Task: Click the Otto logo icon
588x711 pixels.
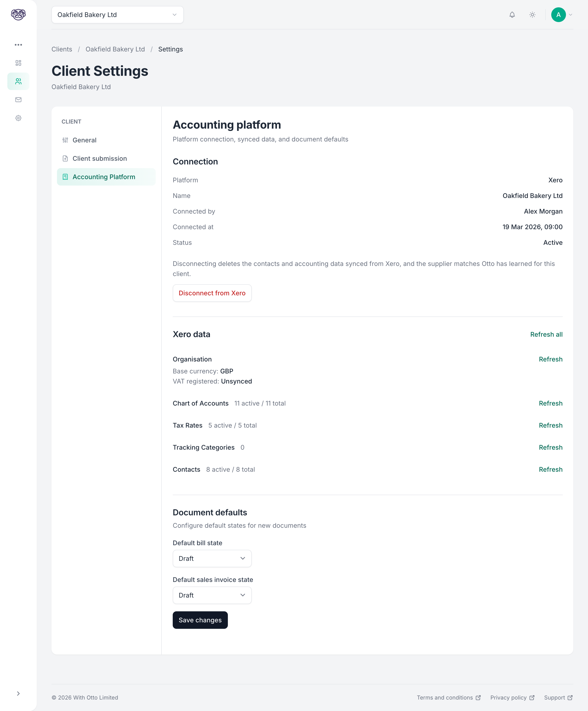Action: (18, 14)
